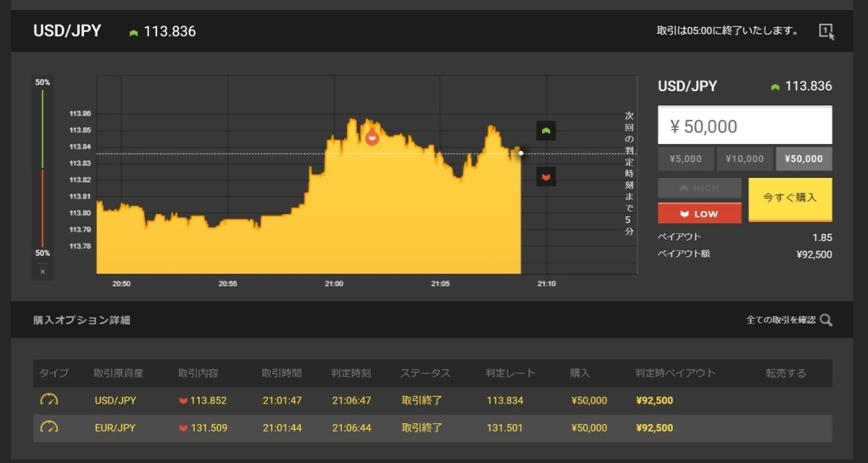Click the vertical 次回の判定時刻まで5分 label
Viewport: 868px width, 463px height.
[630, 173]
